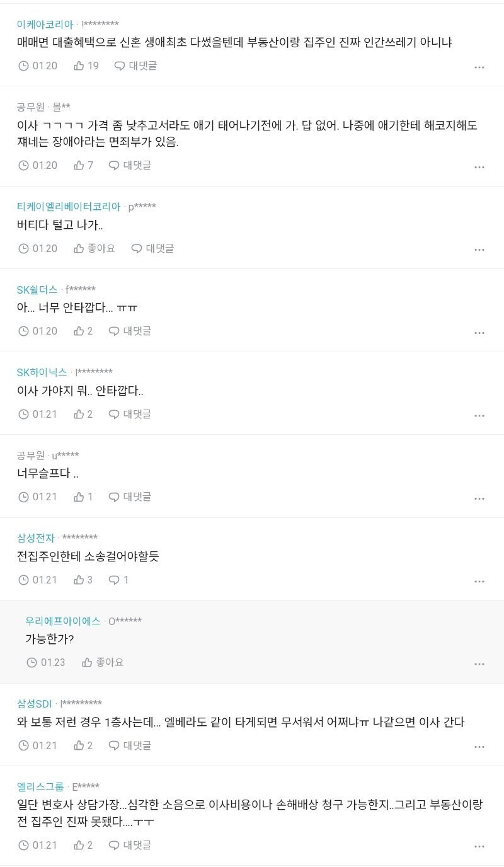This screenshot has height=867, width=504.
Task: Click the 삼성전자 company name
Action: pos(37,537)
